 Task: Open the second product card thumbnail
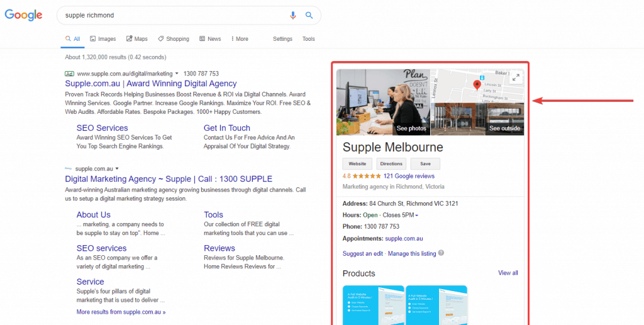(x=436, y=305)
